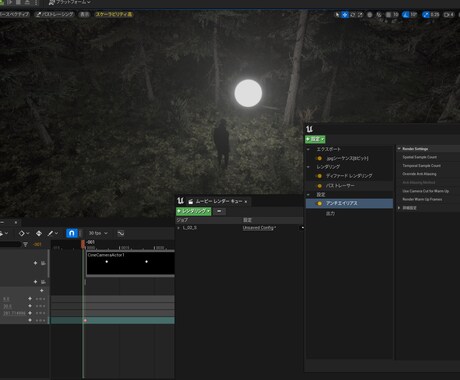Toggle scale snap 0.25 icon
The height and width of the screenshot is (380, 460).
click(426, 15)
